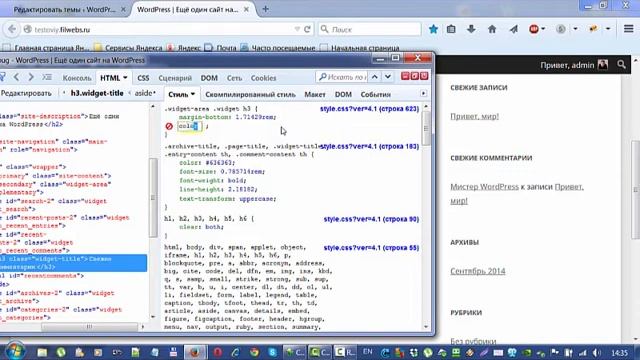Open the 'Привет, мир!' recent post link
This screenshot has width=640, height=360.
click(474, 116)
